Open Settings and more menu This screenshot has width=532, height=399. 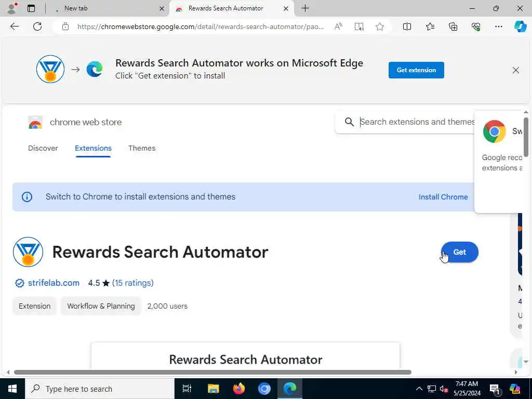[x=498, y=26]
